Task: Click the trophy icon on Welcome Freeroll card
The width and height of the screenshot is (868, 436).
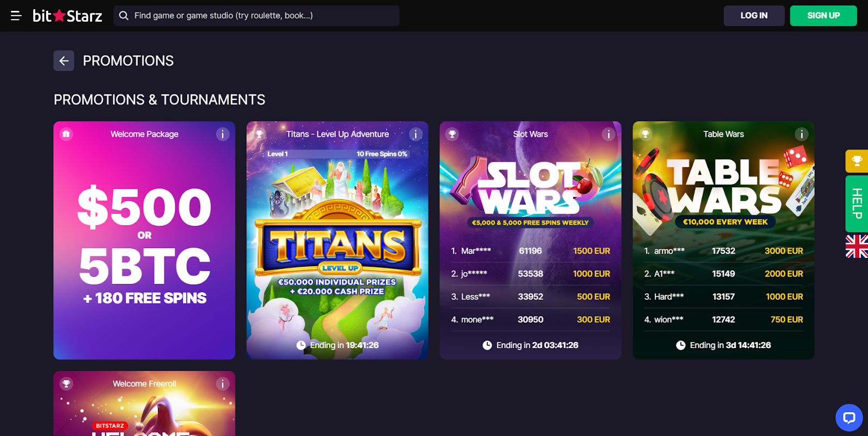Action: point(66,384)
